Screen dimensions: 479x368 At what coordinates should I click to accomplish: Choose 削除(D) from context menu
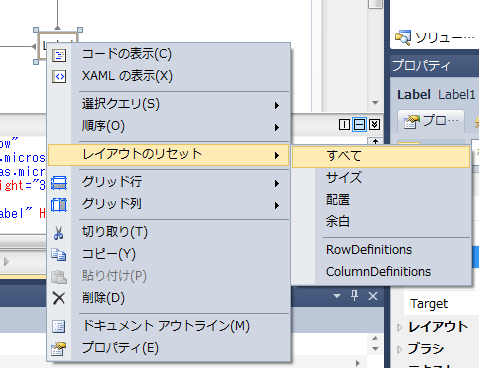click(x=169, y=298)
